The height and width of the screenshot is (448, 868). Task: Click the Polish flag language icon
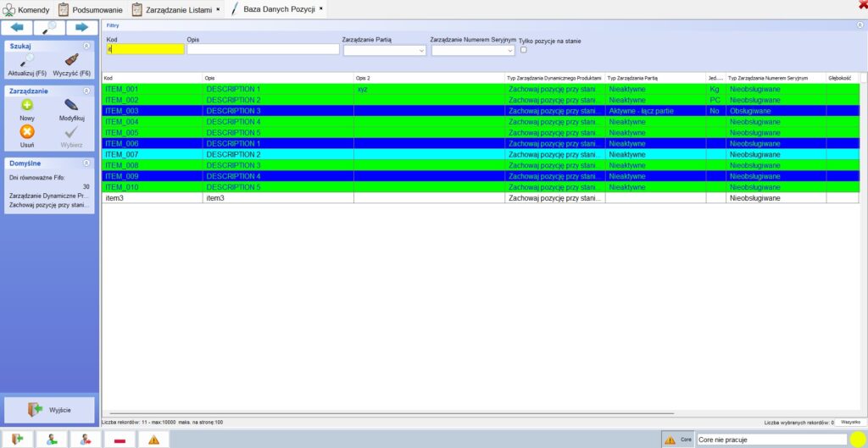[120, 440]
